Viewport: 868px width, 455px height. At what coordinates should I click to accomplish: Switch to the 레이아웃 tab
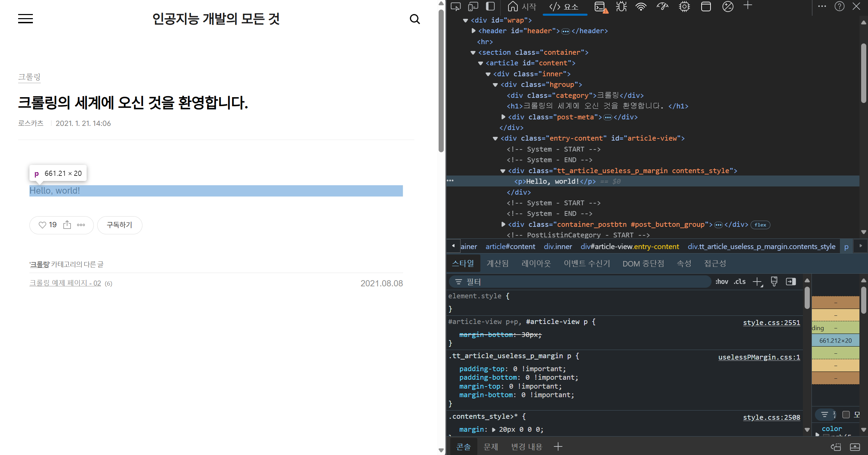pyautogui.click(x=536, y=263)
